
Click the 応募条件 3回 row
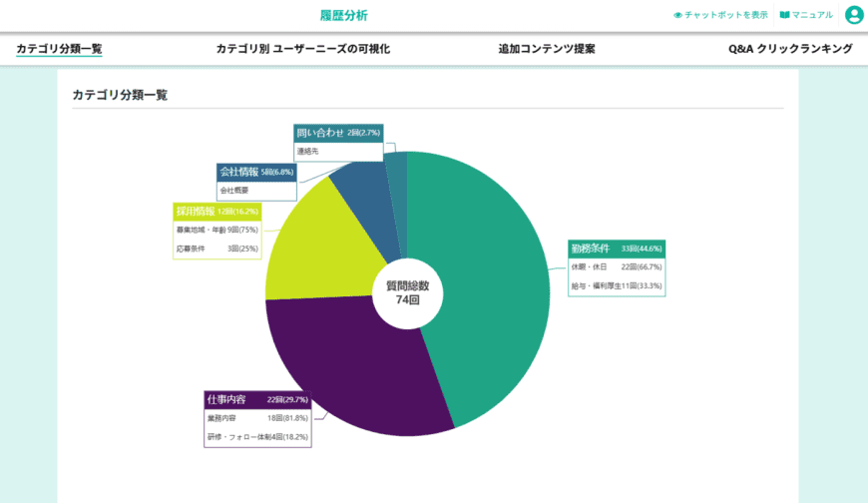tap(217, 249)
